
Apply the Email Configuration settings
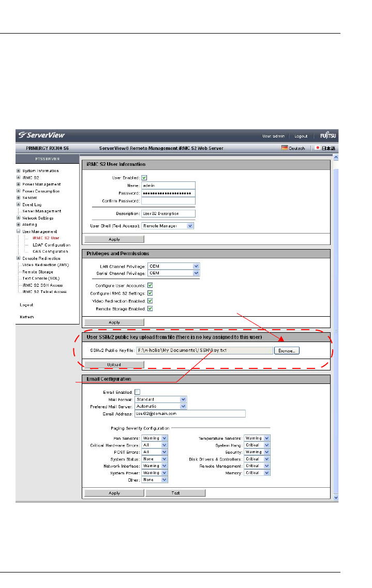point(114,493)
